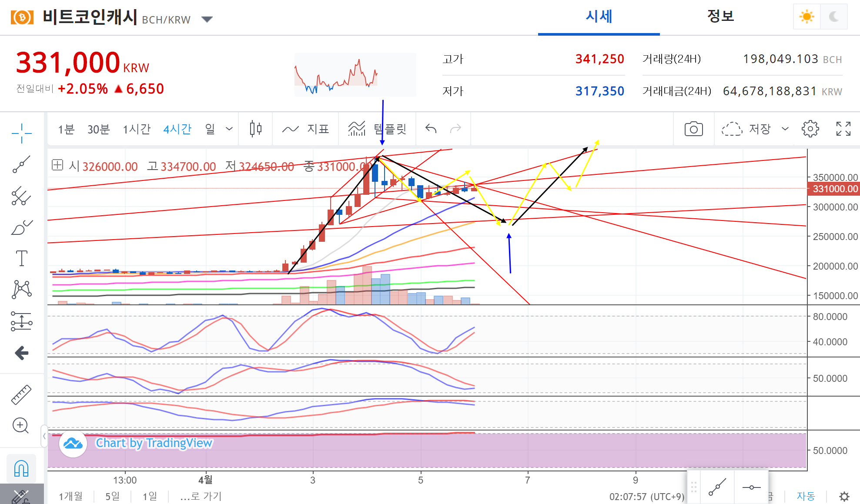Screen dimensions: 860x504
Task: Toggle the magnet snap mode
Action: (x=21, y=468)
